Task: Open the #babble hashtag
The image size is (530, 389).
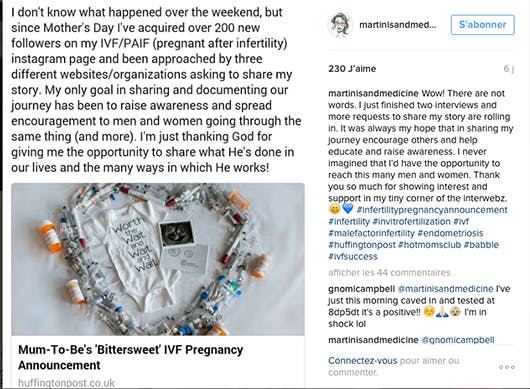Action: pos(481,245)
